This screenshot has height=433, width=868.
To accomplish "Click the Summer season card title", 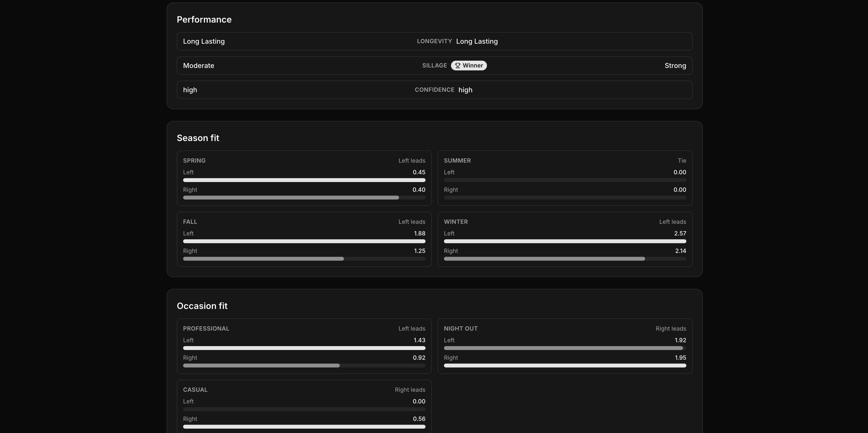I will [x=457, y=161].
